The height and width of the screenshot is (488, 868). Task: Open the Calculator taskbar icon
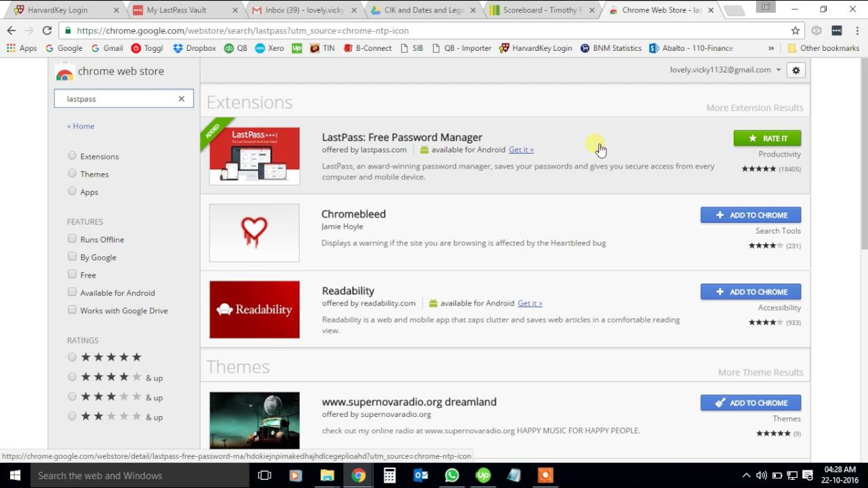point(389,475)
